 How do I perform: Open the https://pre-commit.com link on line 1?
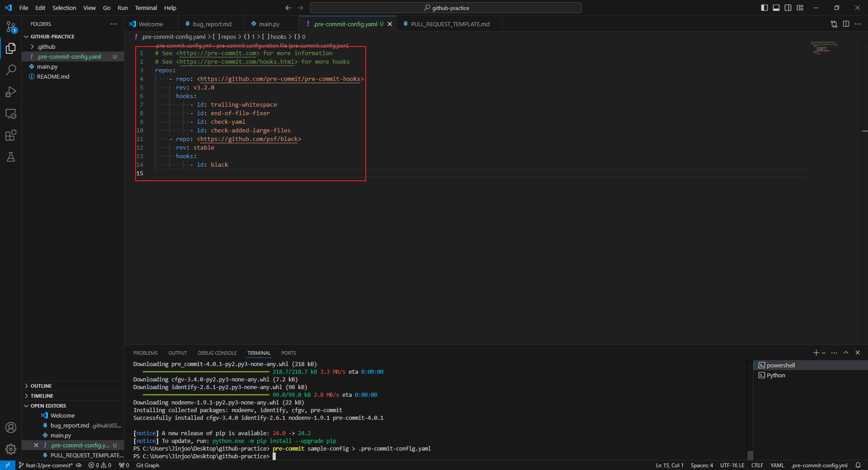[218, 53]
